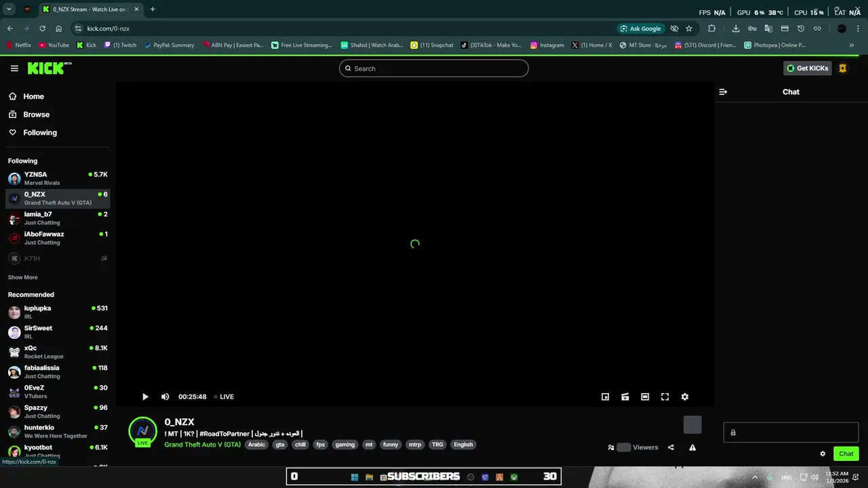868x488 pixels.
Task: Jump to LIVE in the player
Action: tap(224, 397)
